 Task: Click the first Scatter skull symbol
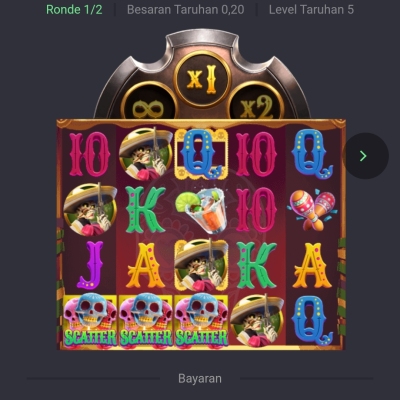click(x=90, y=321)
